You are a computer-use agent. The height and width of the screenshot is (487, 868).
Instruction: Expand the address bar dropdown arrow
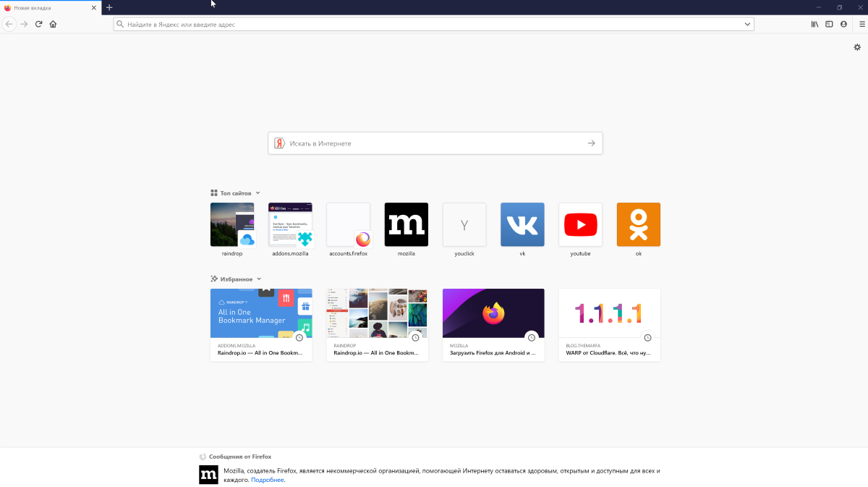(x=748, y=24)
